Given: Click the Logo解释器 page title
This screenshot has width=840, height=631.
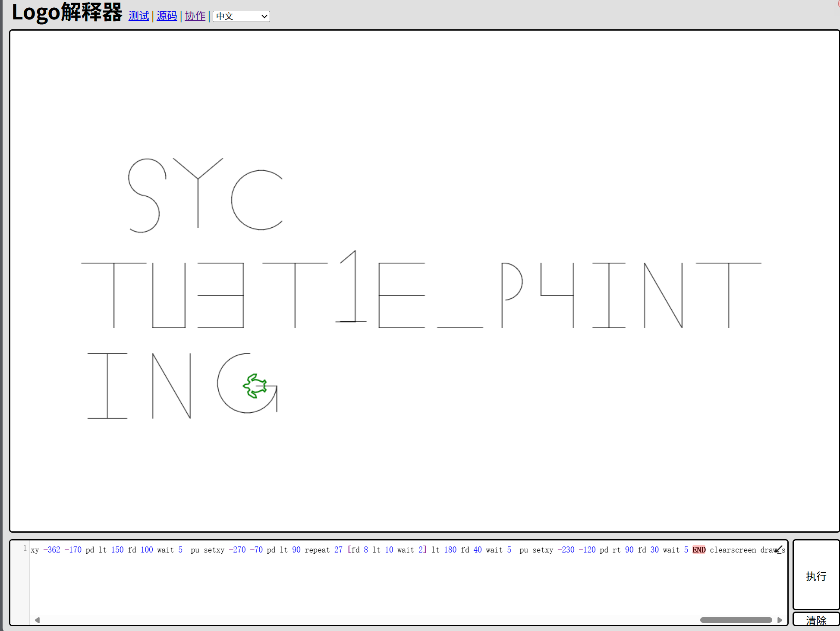Looking at the screenshot, I should 67,13.
